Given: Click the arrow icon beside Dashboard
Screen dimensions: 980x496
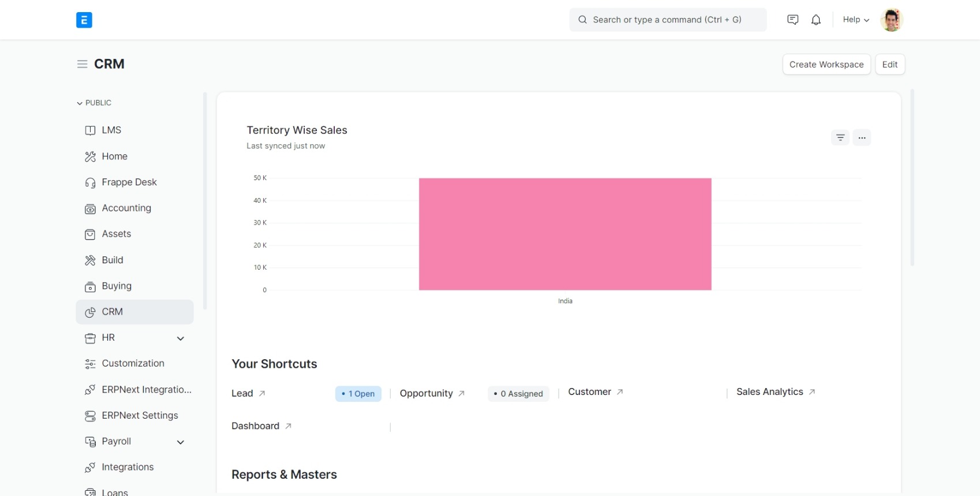Looking at the screenshot, I should click(x=288, y=426).
